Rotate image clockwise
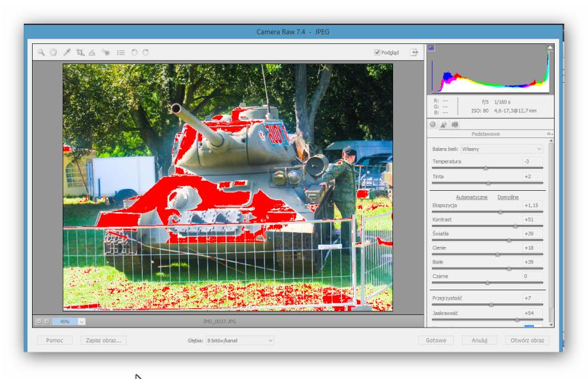 (146, 53)
